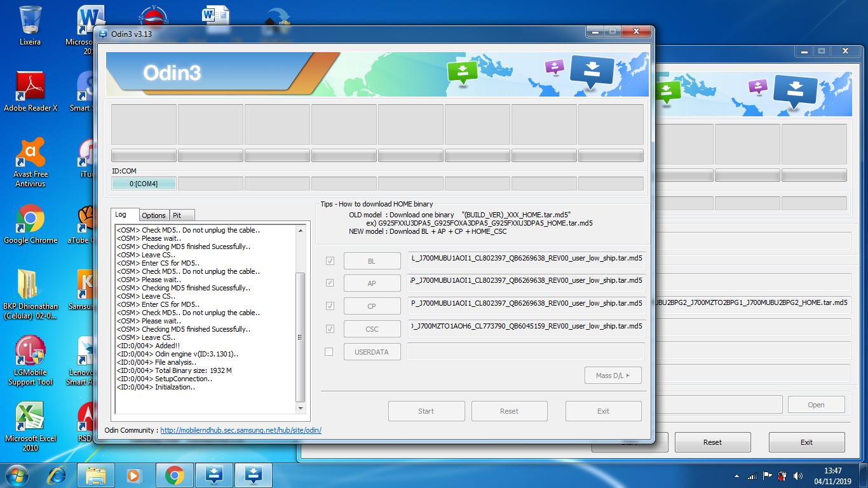Click the BL file browse button
Viewport: 868px width, 488px height.
(372, 261)
